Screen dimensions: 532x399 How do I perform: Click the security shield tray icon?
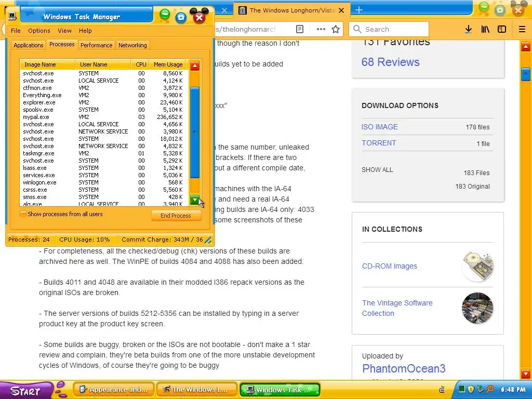[x=471, y=389]
